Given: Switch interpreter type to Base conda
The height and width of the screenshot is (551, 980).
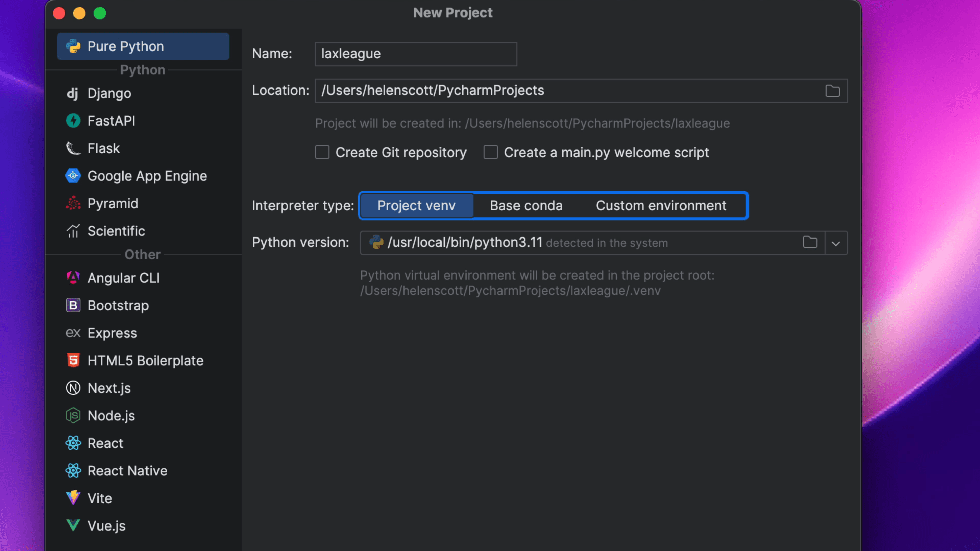Looking at the screenshot, I should point(526,206).
